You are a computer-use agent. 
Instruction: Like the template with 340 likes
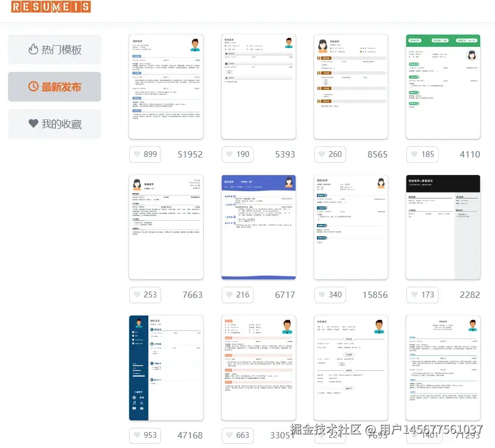(330, 295)
